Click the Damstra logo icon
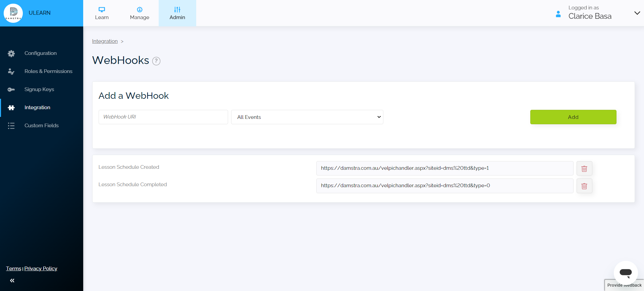 coord(13,13)
